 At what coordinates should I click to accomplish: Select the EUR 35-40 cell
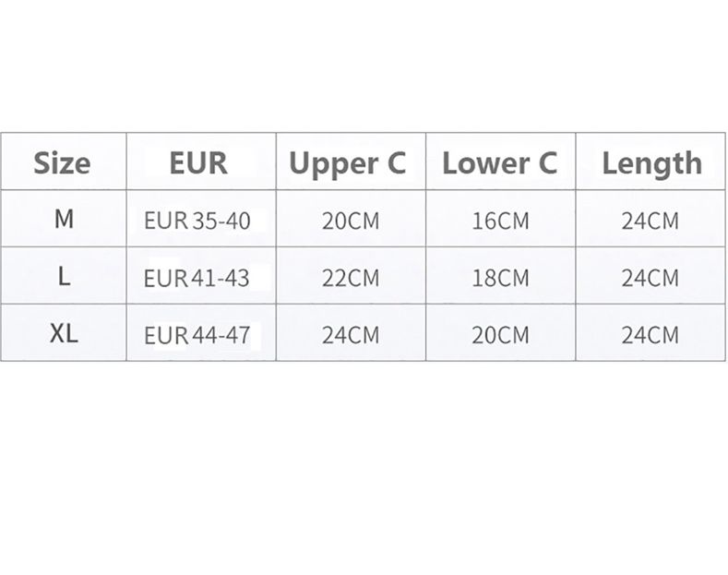[197, 222]
